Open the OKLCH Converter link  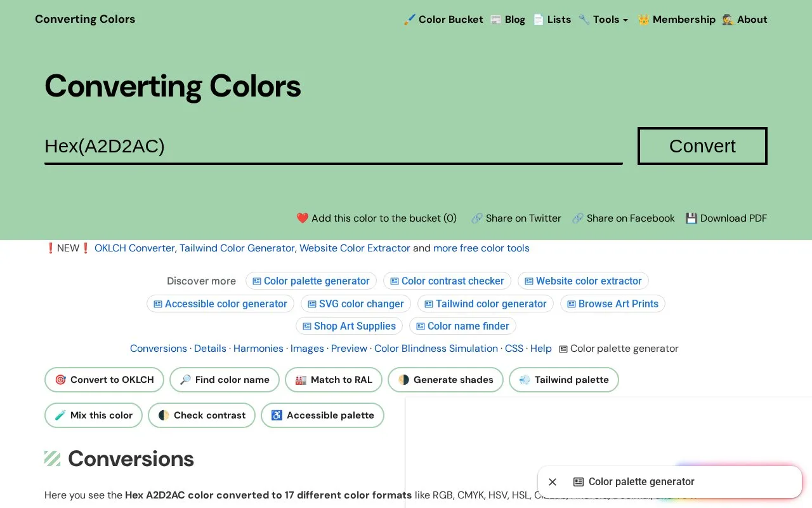click(134, 248)
